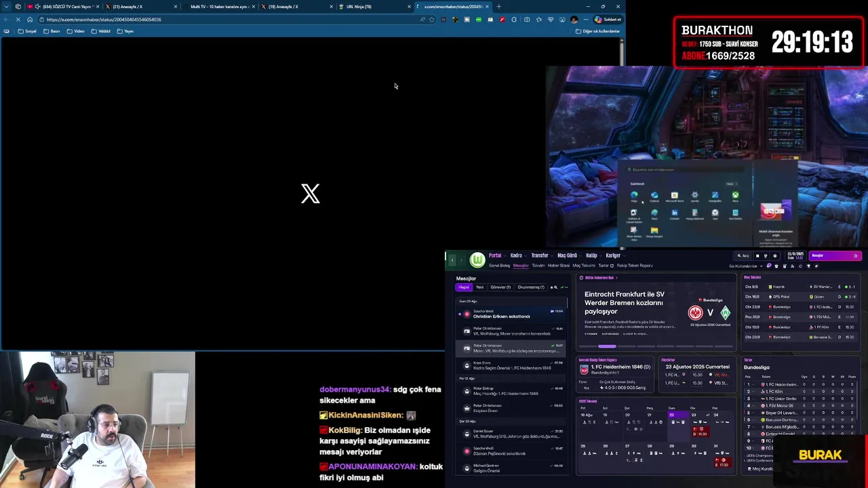Select the Yeni messages filter
This screenshot has width=868, height=488.
479,287
